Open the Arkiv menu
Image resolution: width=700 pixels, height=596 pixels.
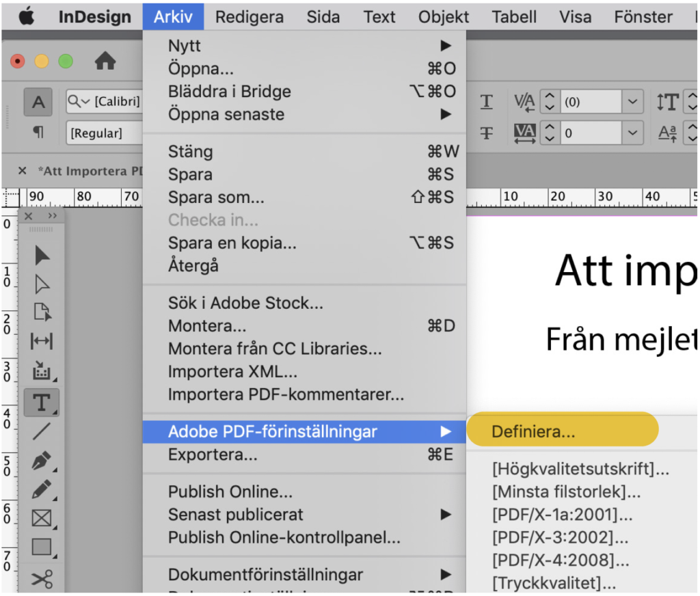point(173,17)
